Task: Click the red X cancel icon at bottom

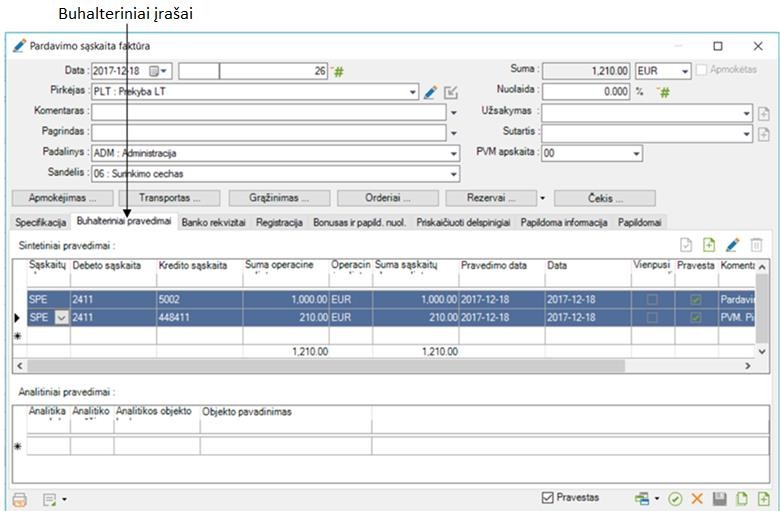Action: coord(697,498)
